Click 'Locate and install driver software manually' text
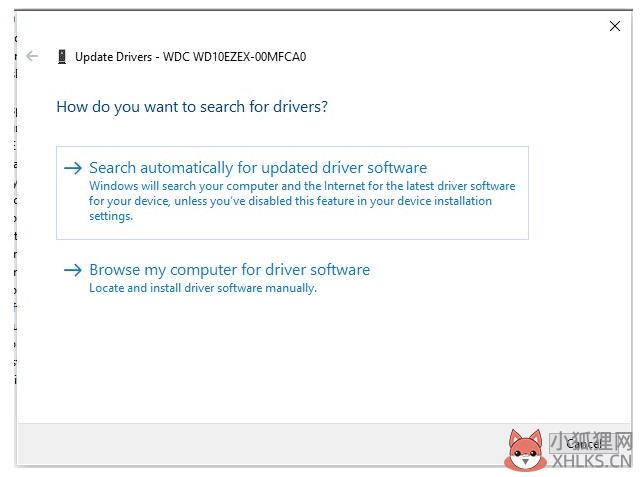The image size is (643, 477). (202, 288)
